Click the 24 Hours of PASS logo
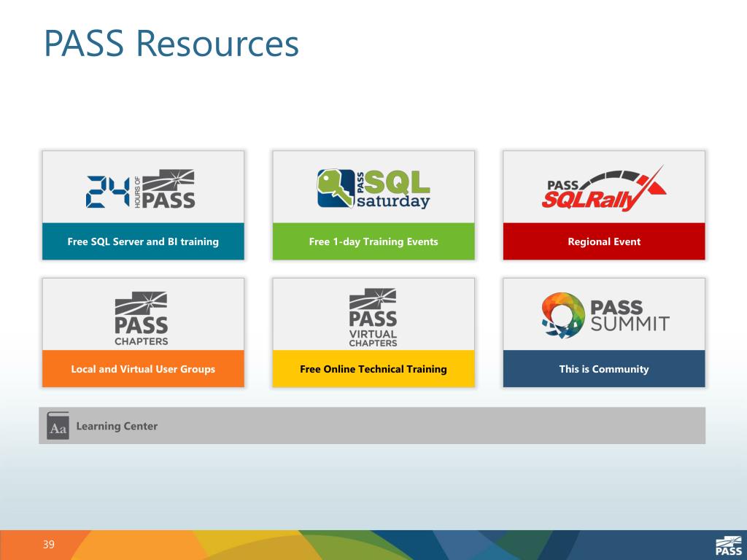The height and width of the screenshot is (560, 747). click(x=141, y=189)
